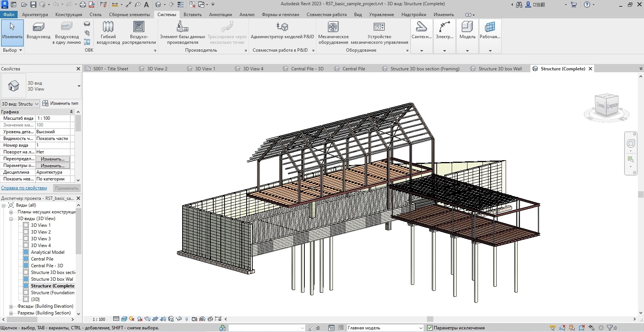The image size is (644, 332).
Task: Toggle the checkbox beside Analytical Model
Action: 26,252
